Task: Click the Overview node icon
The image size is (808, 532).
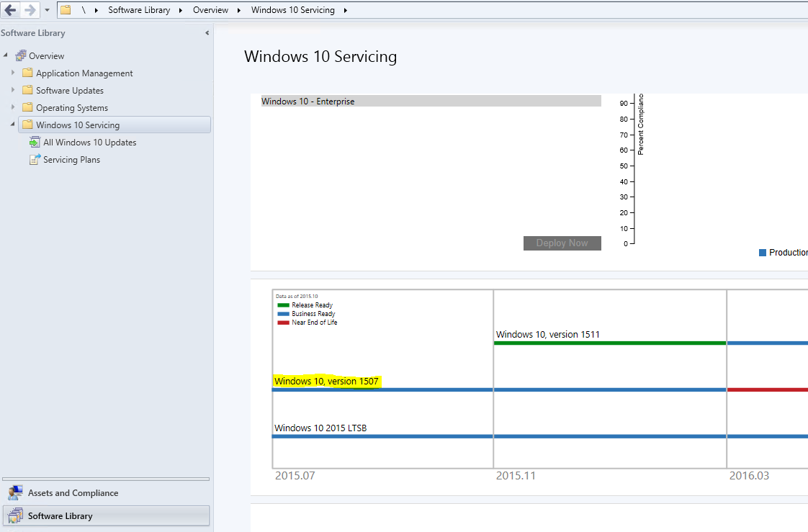Action: coord(21,55)
